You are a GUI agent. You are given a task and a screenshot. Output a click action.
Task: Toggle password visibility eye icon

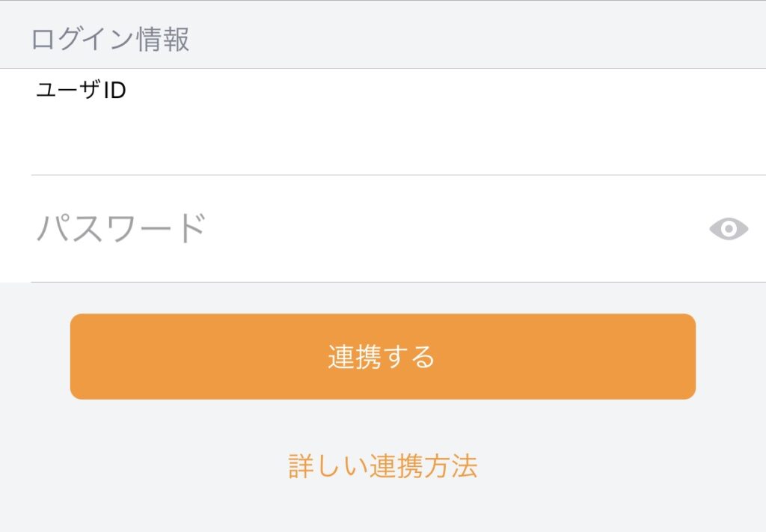tap(728, 229)
